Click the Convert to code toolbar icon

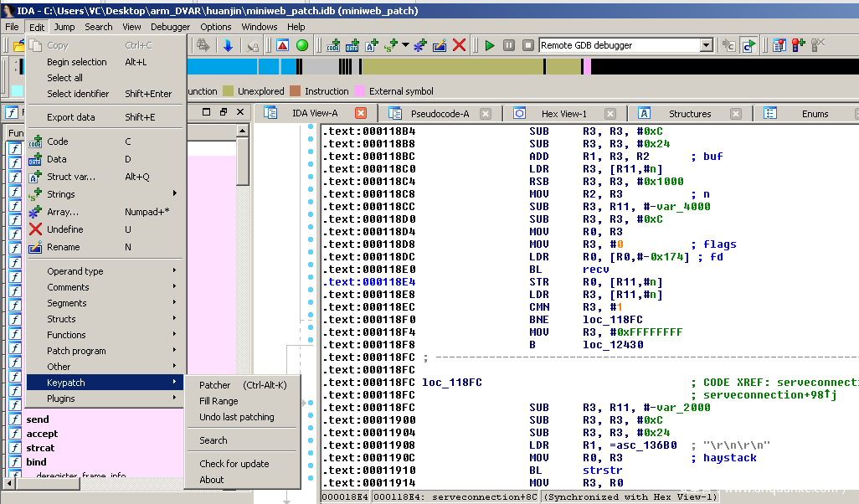(333, 45)
